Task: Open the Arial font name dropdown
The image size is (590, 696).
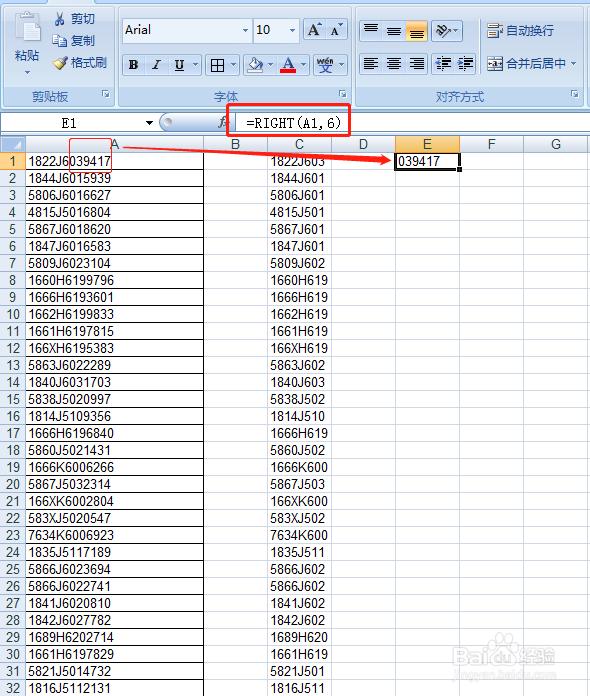Action: tap(245, 30)
